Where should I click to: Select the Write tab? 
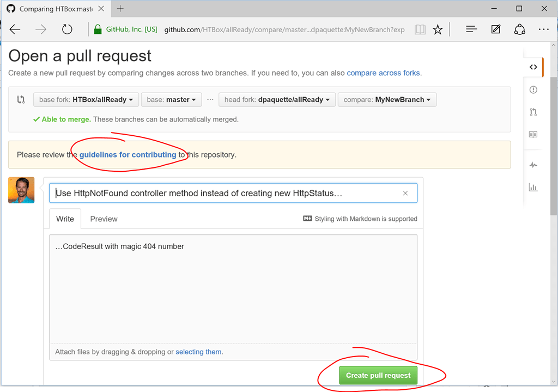(65, 219)
